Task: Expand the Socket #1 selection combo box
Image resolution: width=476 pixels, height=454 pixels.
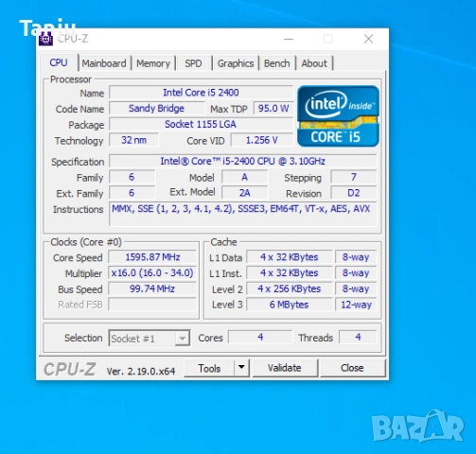Action: [x=150, y=339]
